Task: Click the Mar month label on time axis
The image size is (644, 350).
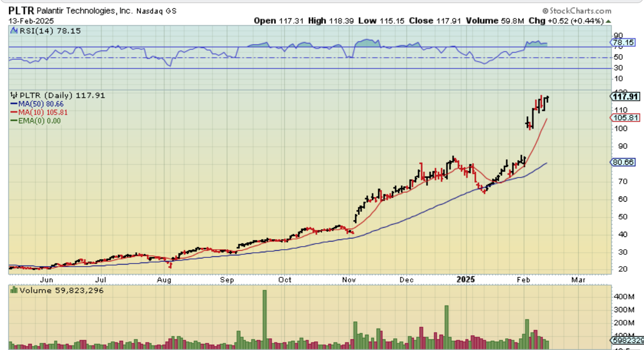Action: pyautogui.click(x=578, y=280)
